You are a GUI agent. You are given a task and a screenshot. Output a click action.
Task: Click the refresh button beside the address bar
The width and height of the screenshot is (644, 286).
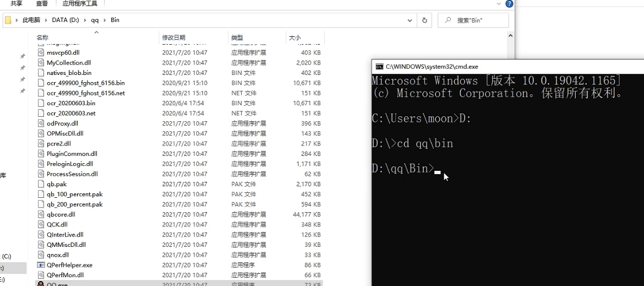click(424, 20)
